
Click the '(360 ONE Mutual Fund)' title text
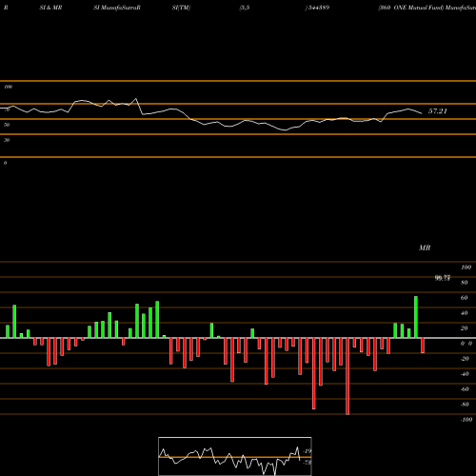point(410,8)
